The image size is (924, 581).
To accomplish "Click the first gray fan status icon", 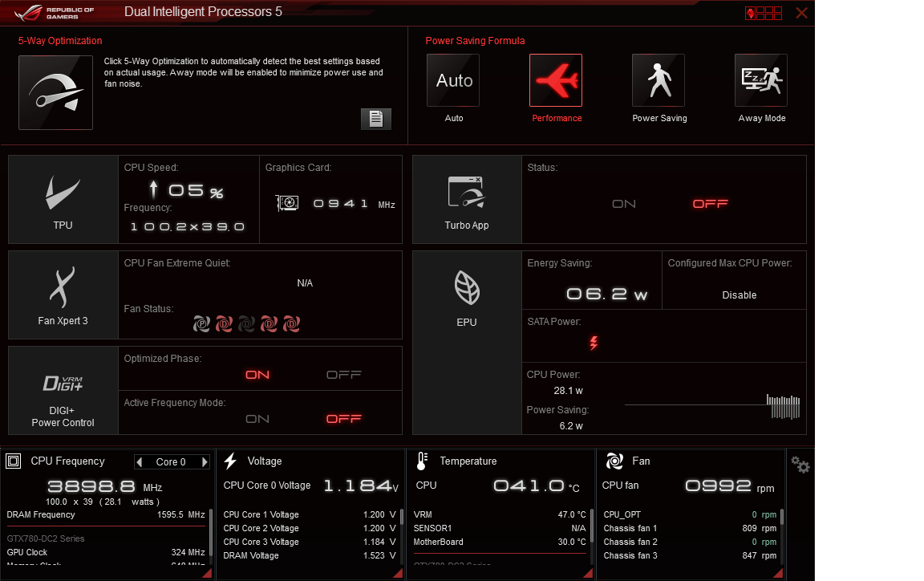I will click(x=201, y=324).
